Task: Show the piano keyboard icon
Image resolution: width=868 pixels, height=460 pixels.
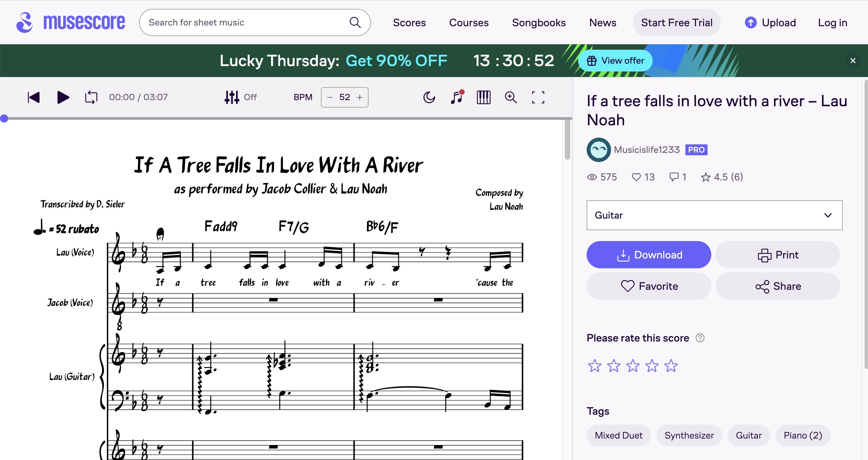Action: pos(483,97)
